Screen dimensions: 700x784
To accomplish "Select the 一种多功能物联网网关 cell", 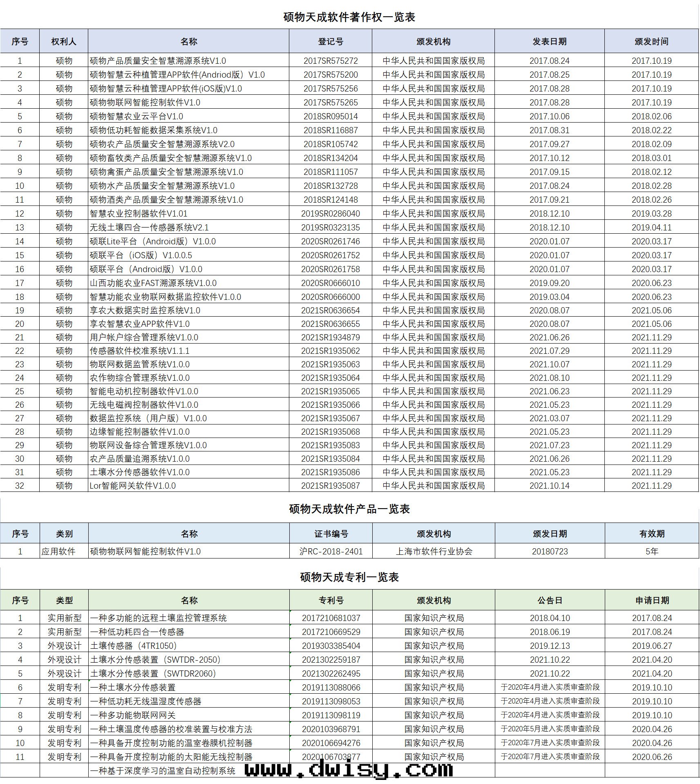I will [x=133, y=715].
